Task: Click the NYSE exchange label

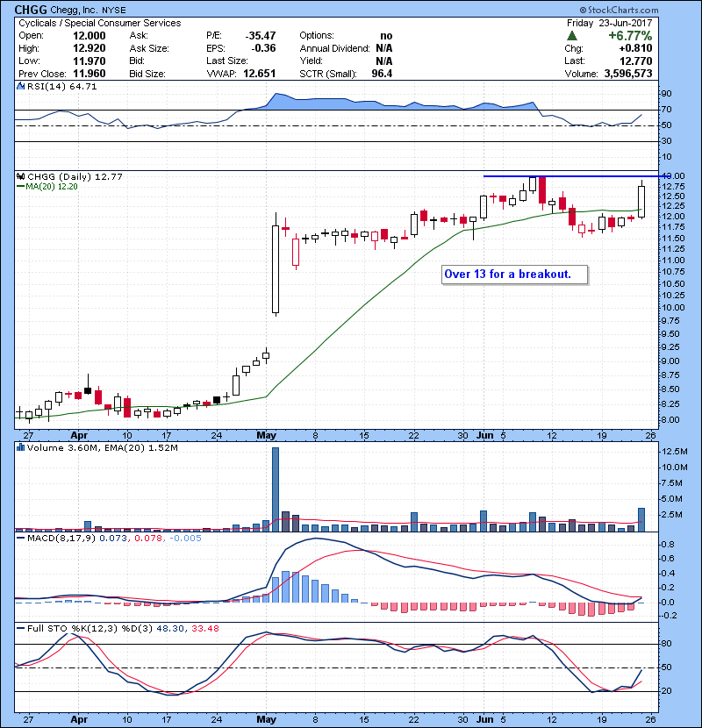Action: [x=114, y=11]
